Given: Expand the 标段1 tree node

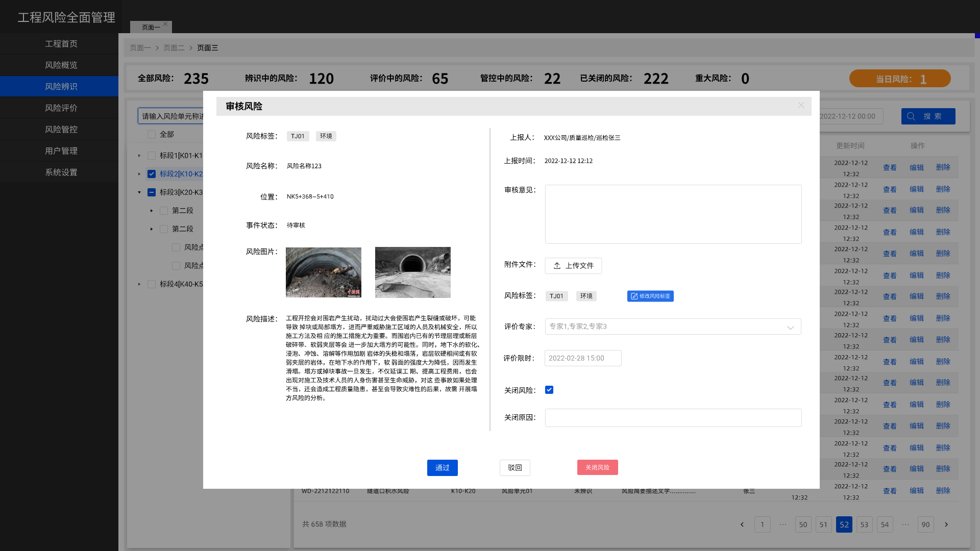Looking at the screenshot, I should tap(139, 156).
